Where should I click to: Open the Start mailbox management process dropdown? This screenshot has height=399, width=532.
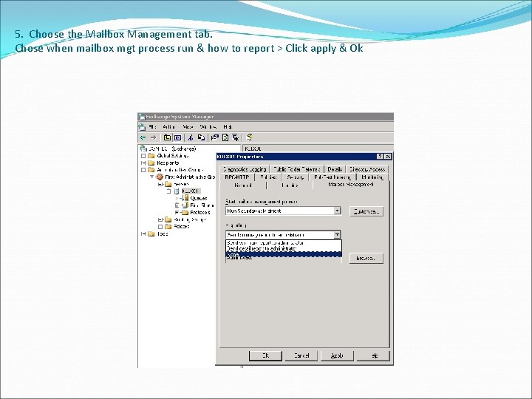[337, 211]
